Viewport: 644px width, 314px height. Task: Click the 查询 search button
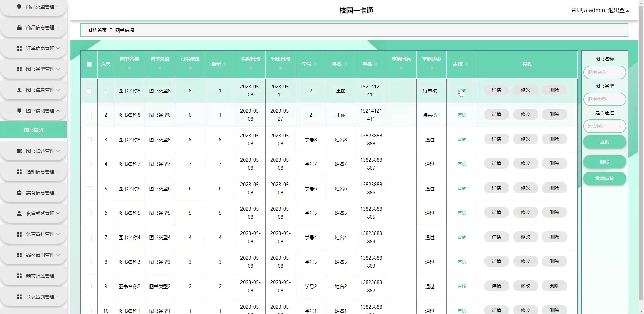coord(604,142)
